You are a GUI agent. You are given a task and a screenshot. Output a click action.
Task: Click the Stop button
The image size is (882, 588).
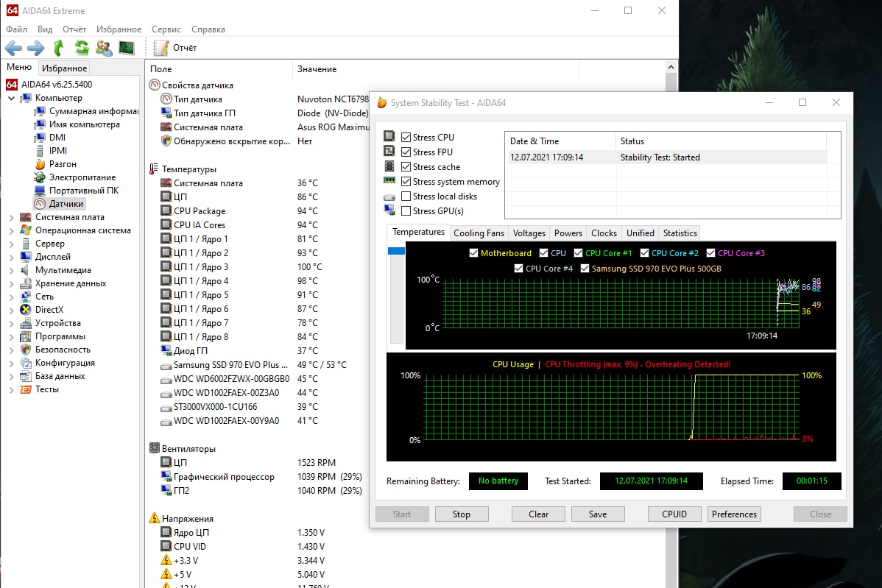point(462,514)
